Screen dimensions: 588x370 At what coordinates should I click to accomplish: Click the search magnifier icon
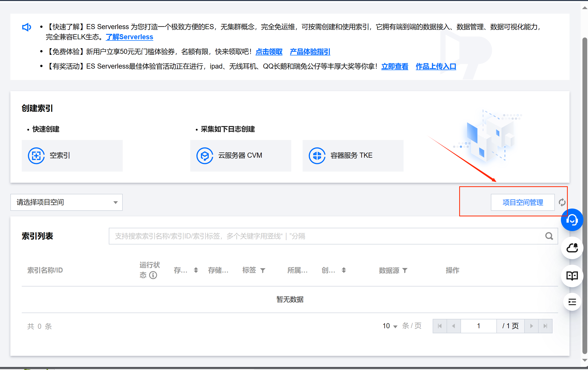click(x=549, y=236)
